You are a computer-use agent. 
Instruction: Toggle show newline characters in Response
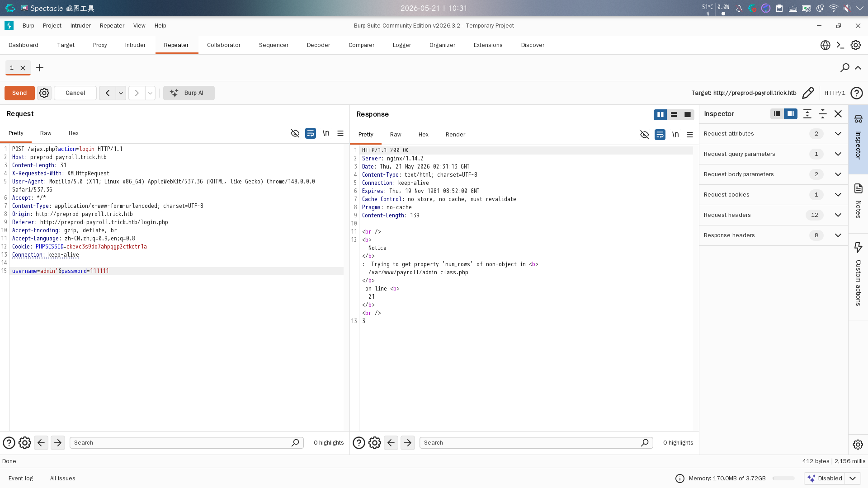pos(675,135)
